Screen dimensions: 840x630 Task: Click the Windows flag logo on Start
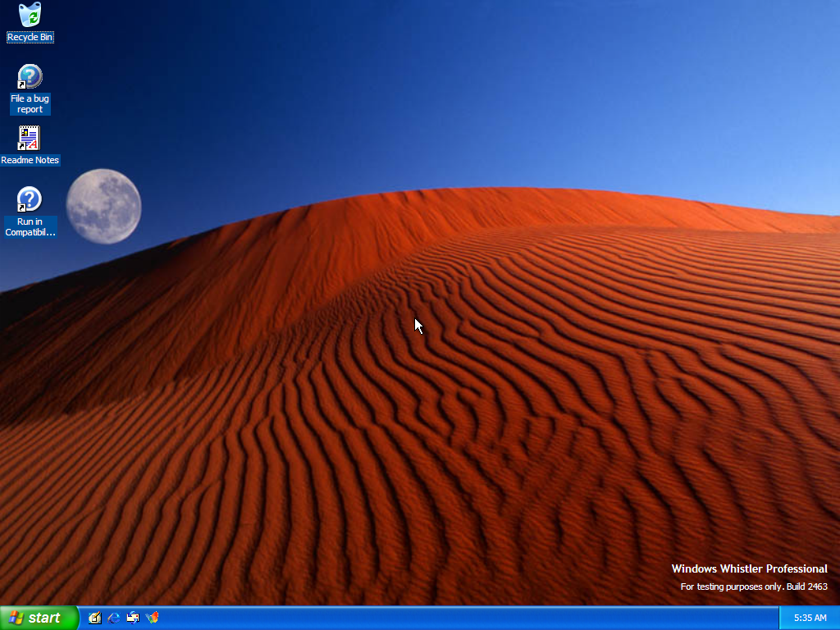(x=16, y=618)
